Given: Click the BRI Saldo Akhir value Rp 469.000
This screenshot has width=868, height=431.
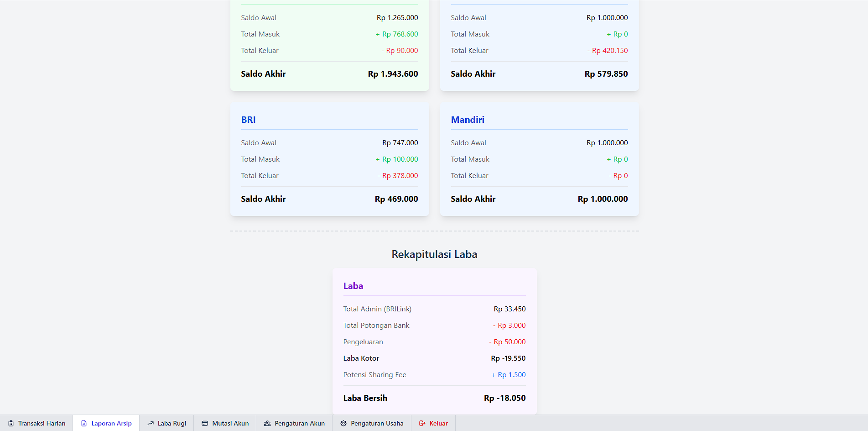Looking at the screenshot, I should pos(396,199).
